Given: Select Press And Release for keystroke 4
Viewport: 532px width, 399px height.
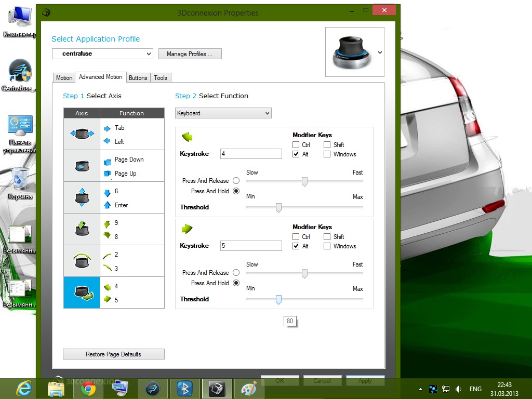Looking at the screenshot, I should pos(236,181).
